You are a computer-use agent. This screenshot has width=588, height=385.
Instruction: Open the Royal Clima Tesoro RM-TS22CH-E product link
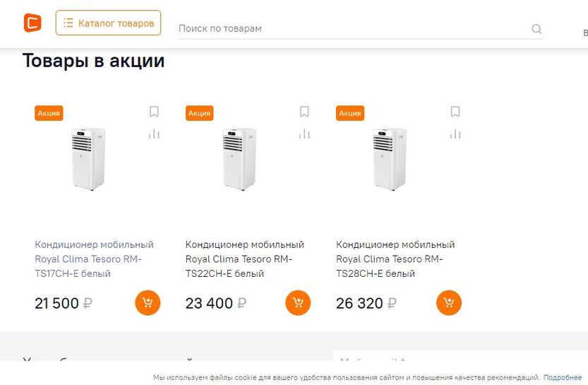coord(244,259)
